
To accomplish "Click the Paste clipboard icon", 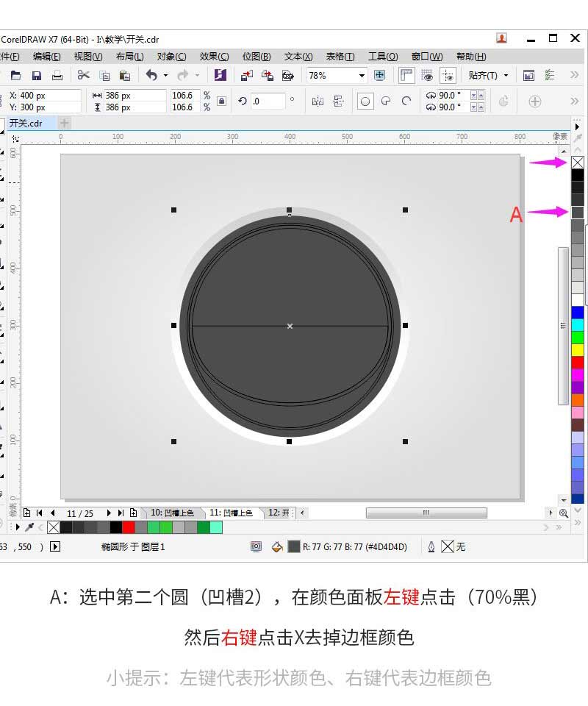I will click(125, 75).
